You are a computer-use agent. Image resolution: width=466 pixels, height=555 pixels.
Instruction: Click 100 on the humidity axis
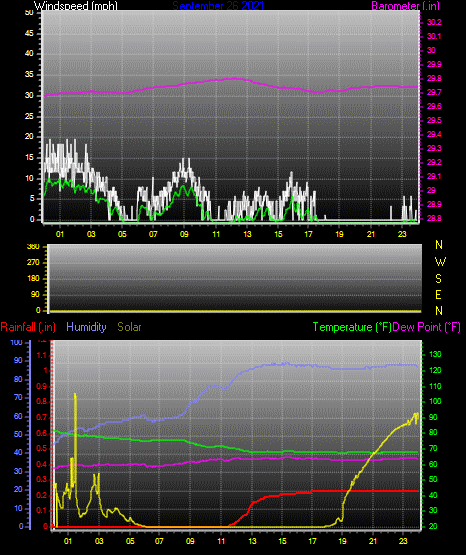pyautogui.click(x=17, y=343)
